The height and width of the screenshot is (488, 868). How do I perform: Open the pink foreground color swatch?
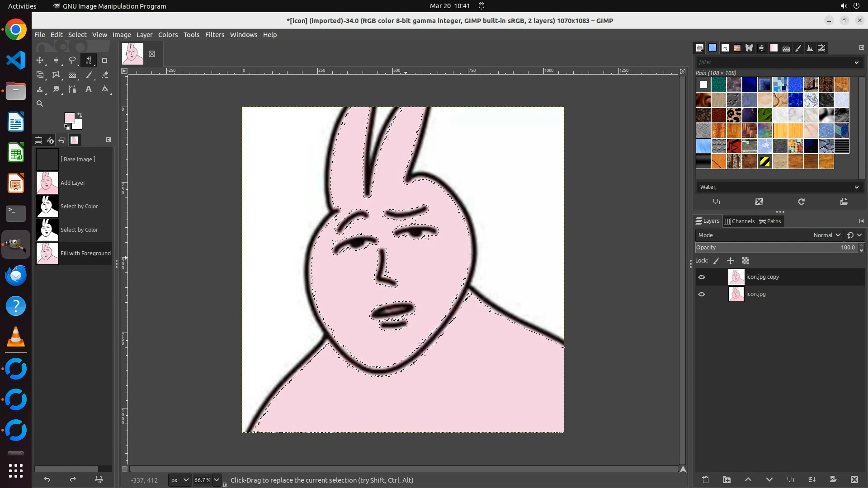69,118
